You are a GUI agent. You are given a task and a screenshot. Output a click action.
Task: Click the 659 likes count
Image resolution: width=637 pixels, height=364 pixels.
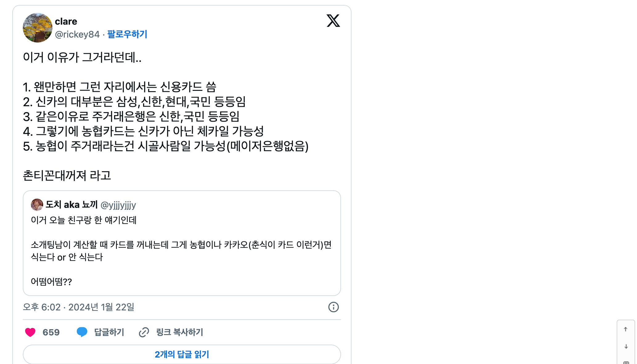51,332
